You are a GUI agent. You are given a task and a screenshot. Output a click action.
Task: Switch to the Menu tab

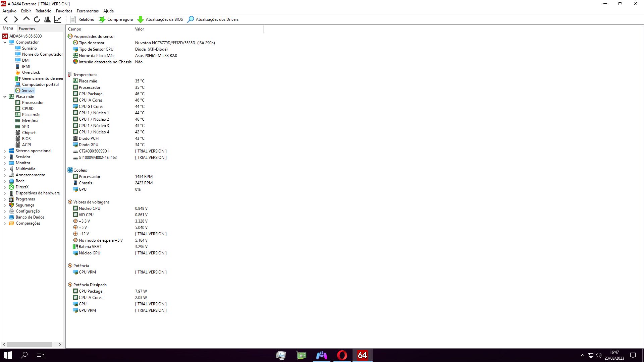click(8, 28)
